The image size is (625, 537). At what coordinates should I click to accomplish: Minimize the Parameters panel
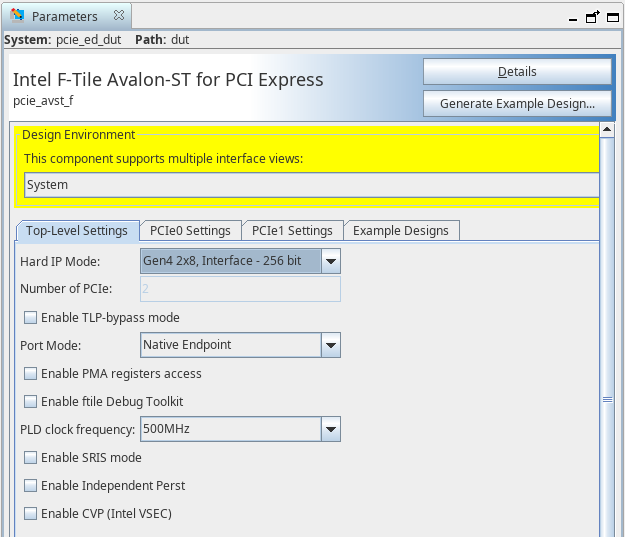[573, 18]
